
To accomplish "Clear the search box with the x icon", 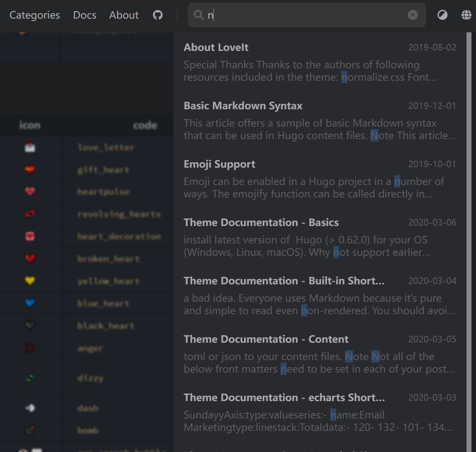I will tap(413, 15).
